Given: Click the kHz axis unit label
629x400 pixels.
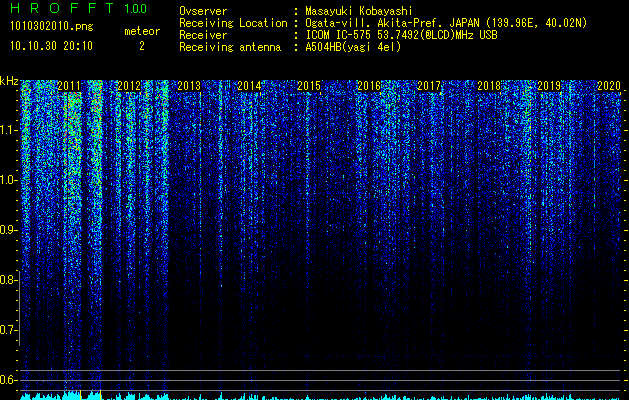Looking at the screenshot, I should click(9, 81).
